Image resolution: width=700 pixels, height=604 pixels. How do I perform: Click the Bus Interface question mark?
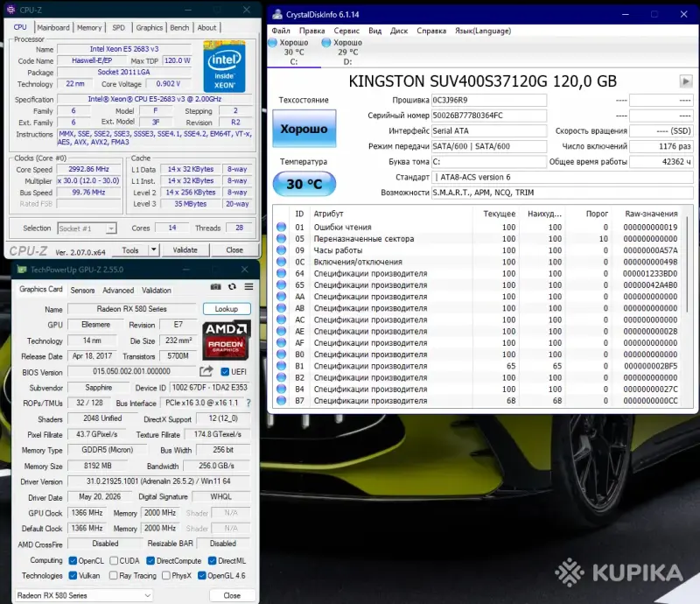click(x=248, y=403)
